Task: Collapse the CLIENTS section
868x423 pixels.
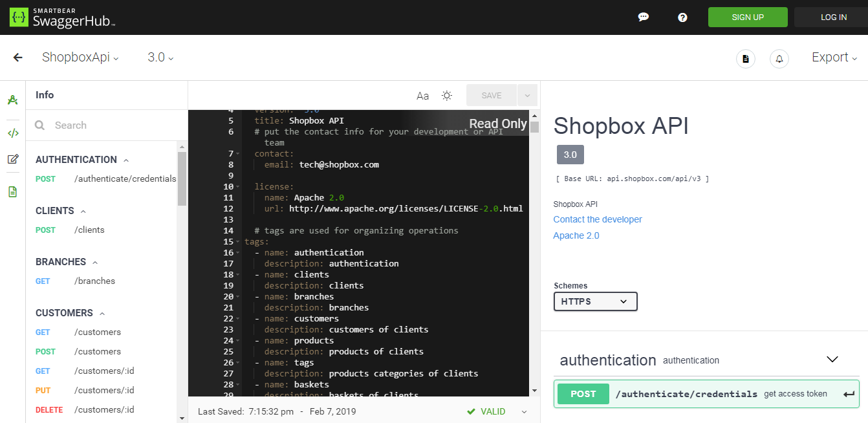Action: tap(83, 211)
